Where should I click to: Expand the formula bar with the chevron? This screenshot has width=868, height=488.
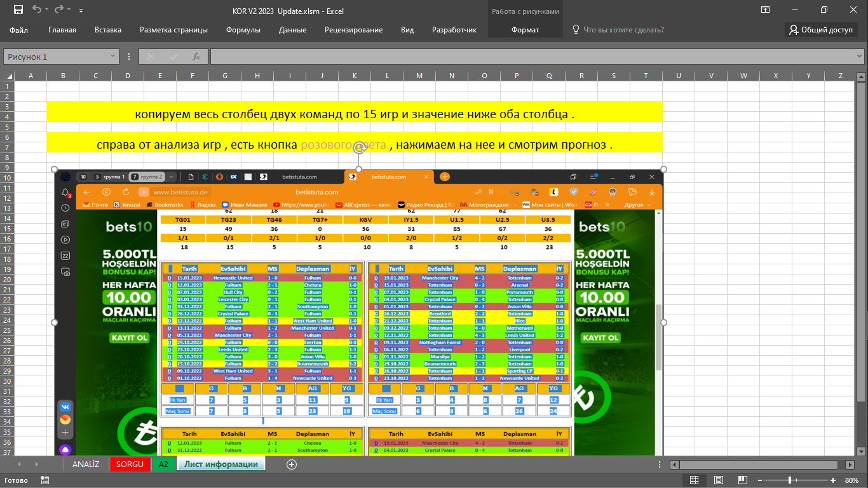coord(859,57)
